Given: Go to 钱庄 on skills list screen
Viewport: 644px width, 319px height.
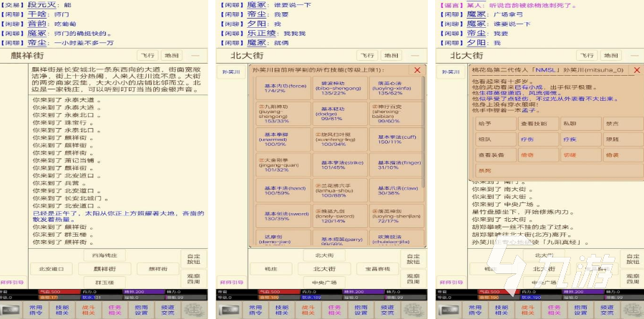Looking at the screenshot, I should (271, 269).
